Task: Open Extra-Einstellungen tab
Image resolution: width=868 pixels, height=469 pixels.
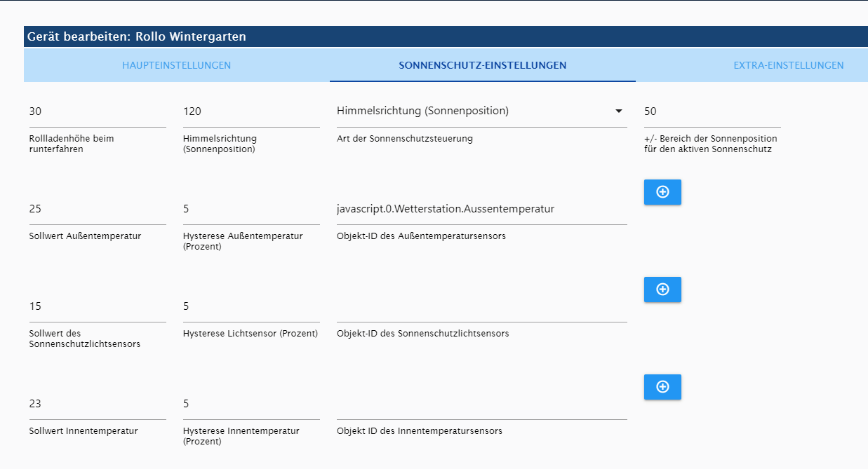Action: [788, 65]
